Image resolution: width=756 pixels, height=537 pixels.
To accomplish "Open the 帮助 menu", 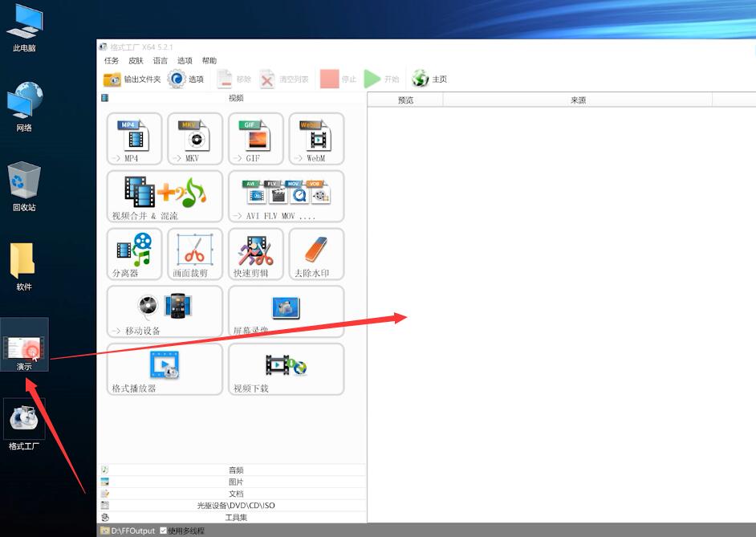I will (209, 61).
